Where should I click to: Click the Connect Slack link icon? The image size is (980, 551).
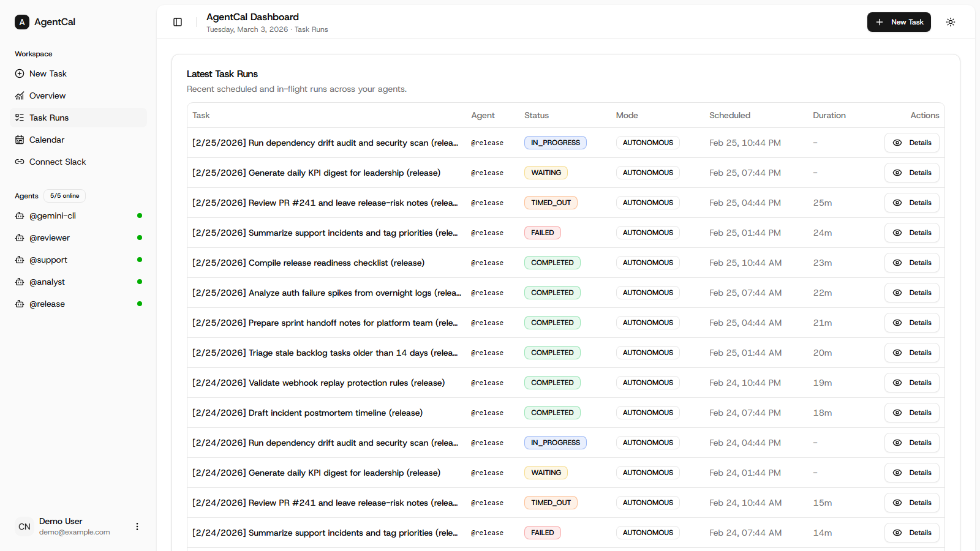pos(20,162)
